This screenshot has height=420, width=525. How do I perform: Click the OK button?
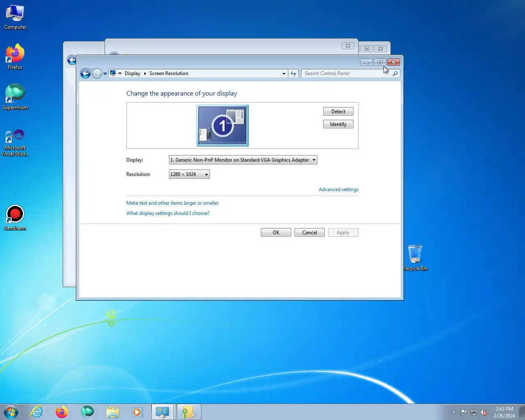[276, 233]
